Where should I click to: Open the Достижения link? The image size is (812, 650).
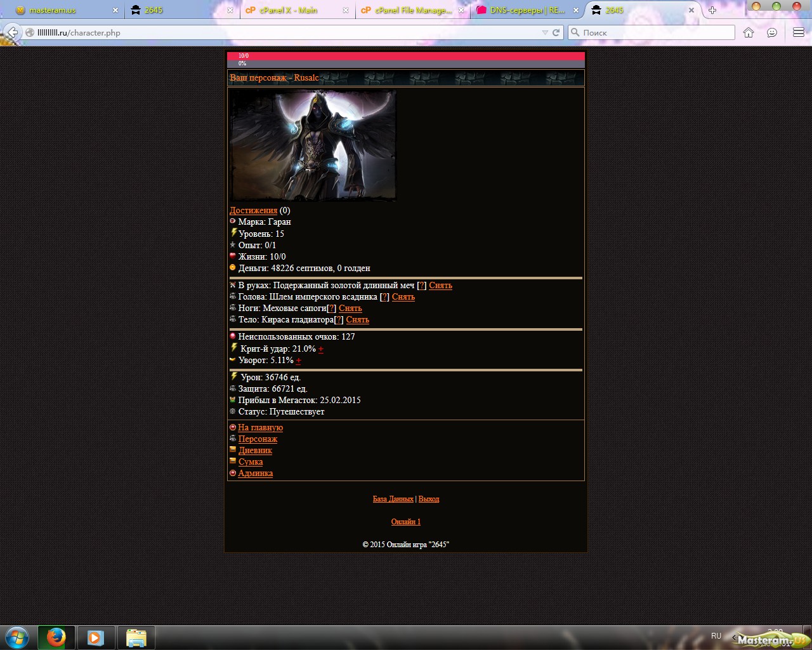253,211
